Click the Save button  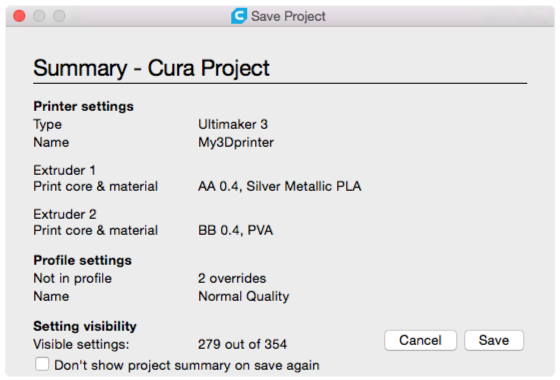[494, 340]
